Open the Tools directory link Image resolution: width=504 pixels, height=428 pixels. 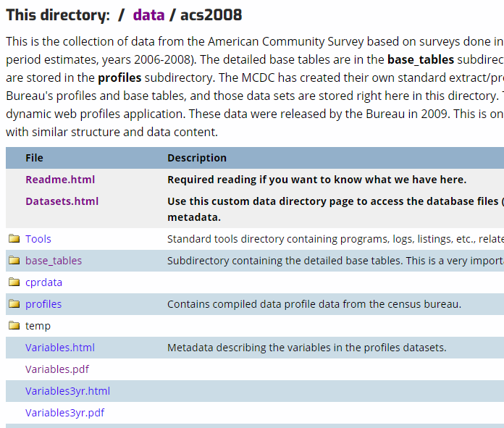[x=38, y=239]
